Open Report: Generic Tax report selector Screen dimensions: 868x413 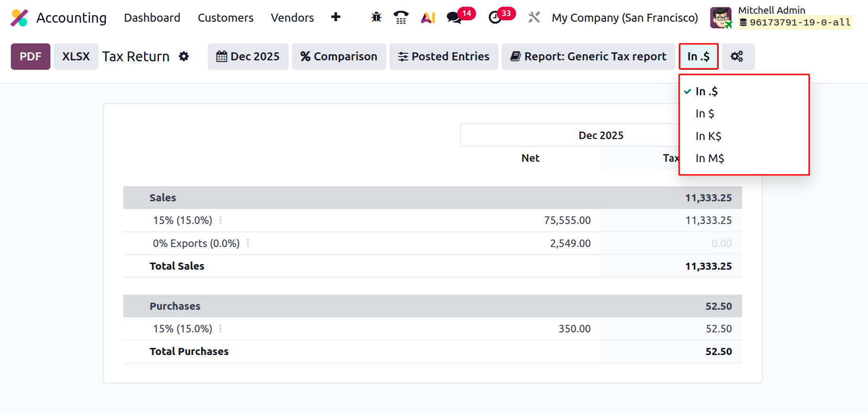click(x=588, y=57)
